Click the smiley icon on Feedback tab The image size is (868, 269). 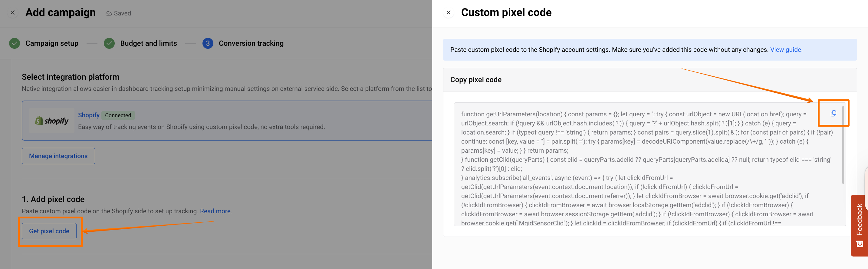pyautogui.click(x=860, y=244)
